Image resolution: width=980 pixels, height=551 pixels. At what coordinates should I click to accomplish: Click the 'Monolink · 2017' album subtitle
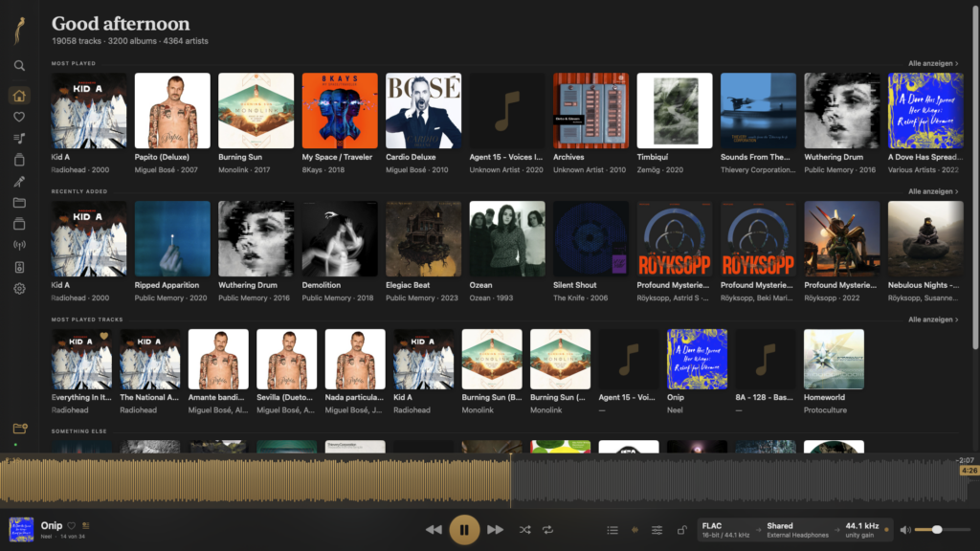pyautogui.click(x=242, y=170)
